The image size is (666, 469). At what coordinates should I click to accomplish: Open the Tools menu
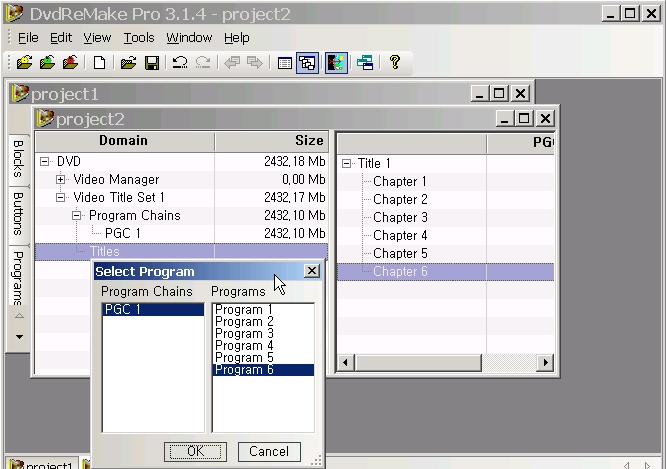[139, 38]
